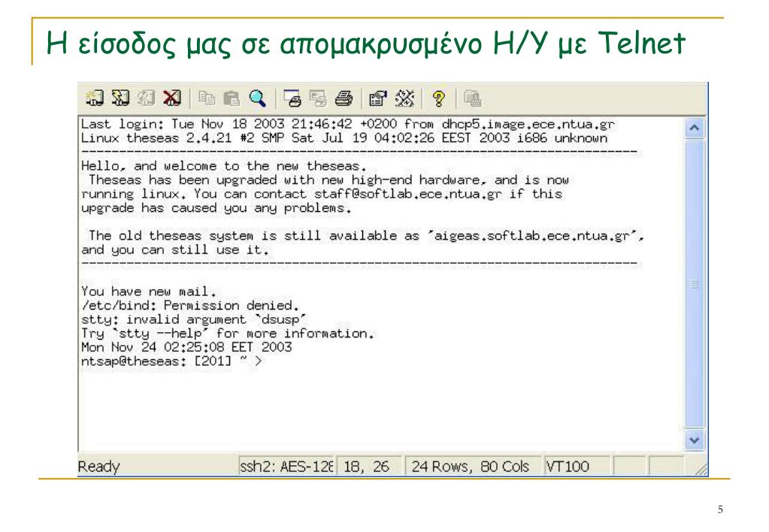This screenshot has height=532, width=769.
Task: Click the 'staff@softlab.ece.ntua.gr' address text
Action: [x=407, y=194]
